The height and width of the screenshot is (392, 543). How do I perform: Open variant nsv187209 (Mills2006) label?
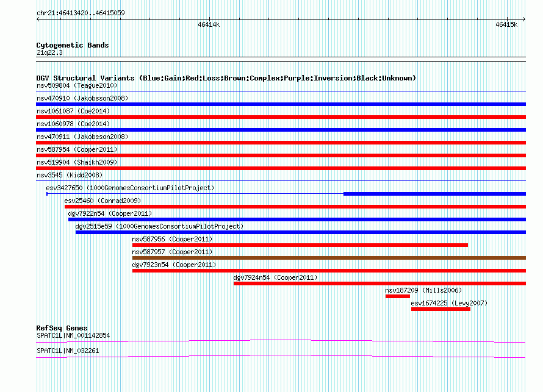click(423, 290)
